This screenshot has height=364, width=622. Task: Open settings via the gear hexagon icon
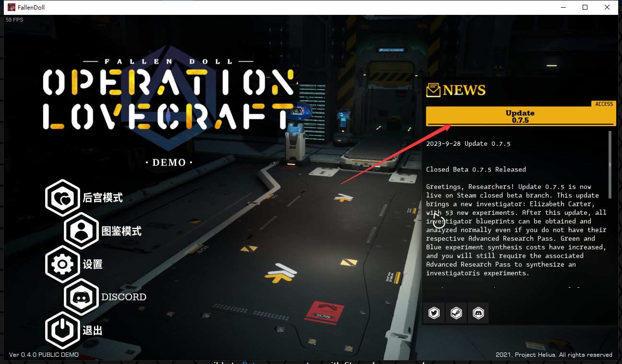pyautogui.click(x=62, y=264)
